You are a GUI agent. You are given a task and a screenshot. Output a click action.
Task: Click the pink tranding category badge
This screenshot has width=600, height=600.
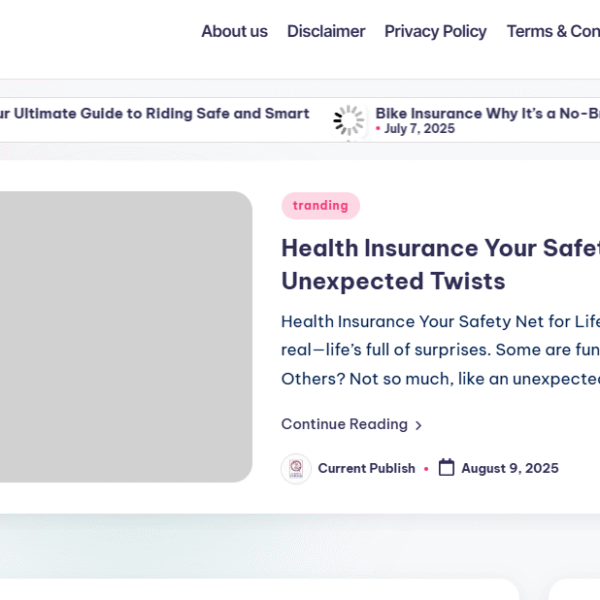(320, 206)
